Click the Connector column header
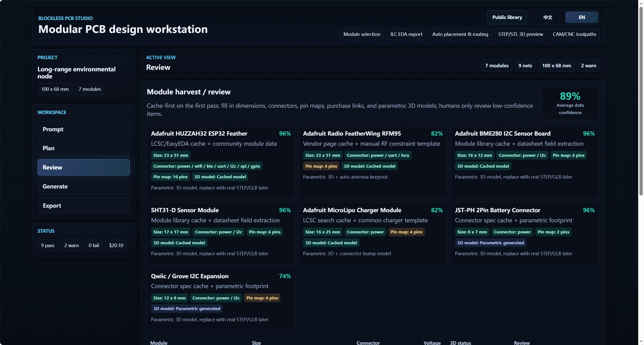Viewport: 644px width, 345px height. point(368,343)
